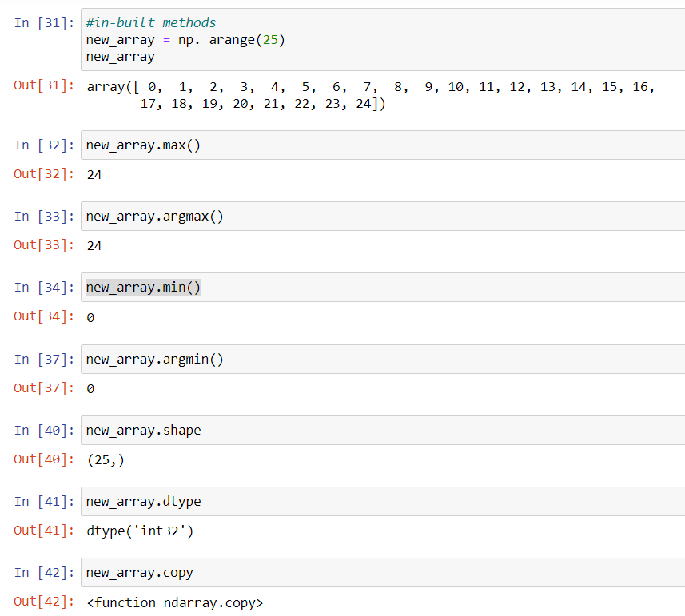Click the highlighted new_array.min() code
This screenshot has height=616, width=685.
pyautogui.click(x=143, y=288)
